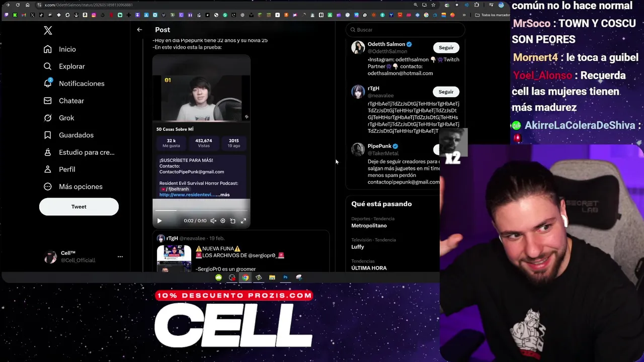This screenshot has width=644, height=362.
Task: Open the X logo home icon
Action: pos(48,31)
